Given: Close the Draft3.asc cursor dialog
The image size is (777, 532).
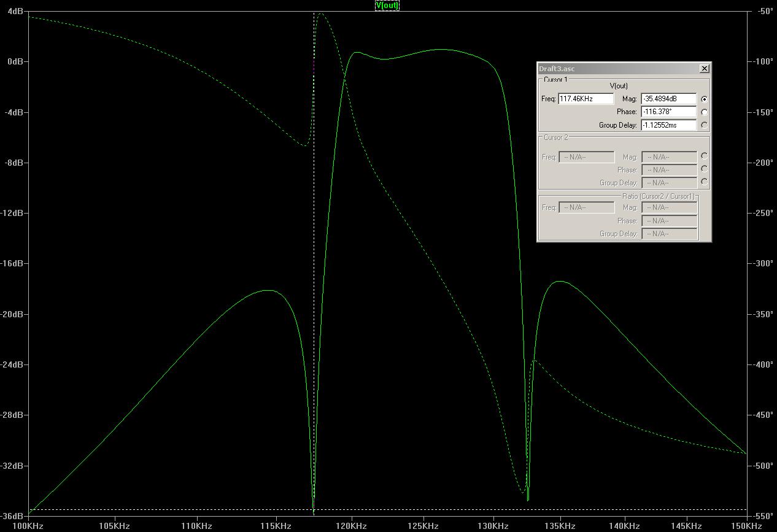Looking at the screenshot, I should click(x=704, y=69).
